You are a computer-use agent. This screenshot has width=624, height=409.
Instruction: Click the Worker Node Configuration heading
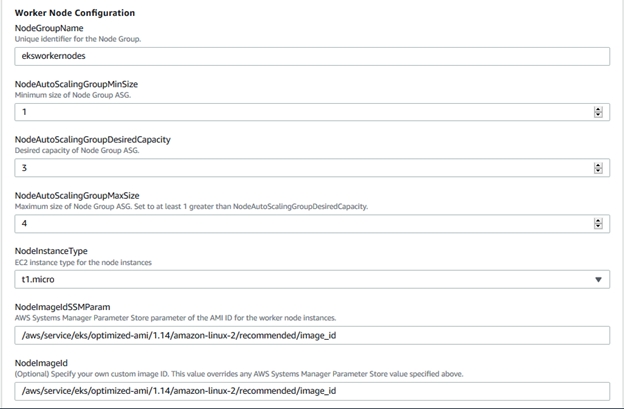point(75,12)
